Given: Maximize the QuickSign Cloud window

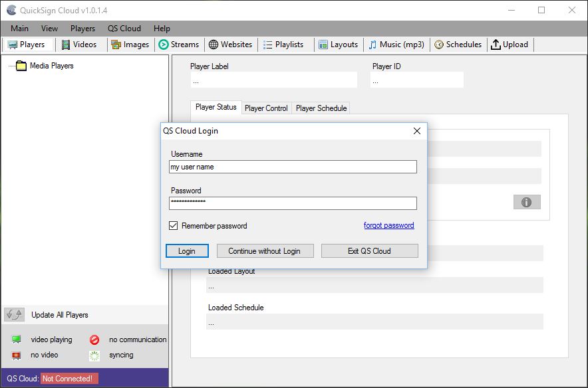Looking at the screenshot, I should click(541, 10).
